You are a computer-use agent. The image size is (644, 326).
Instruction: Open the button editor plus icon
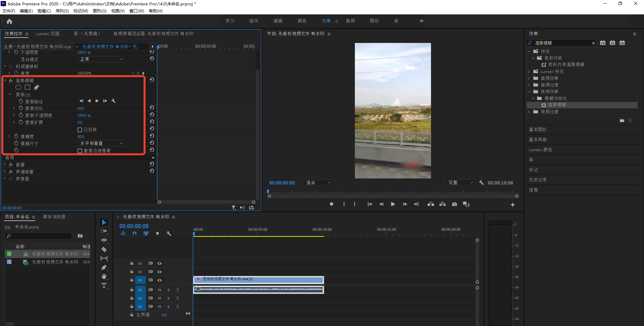513,205
